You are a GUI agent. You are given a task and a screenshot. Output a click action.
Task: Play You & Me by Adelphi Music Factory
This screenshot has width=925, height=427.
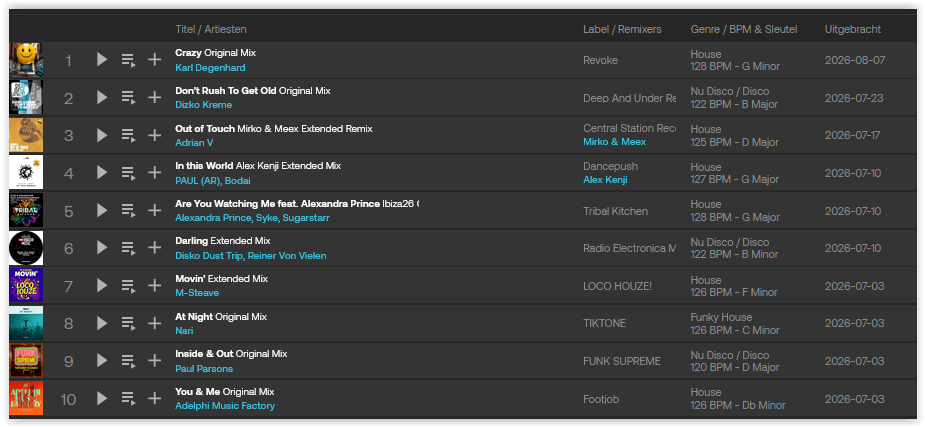pos(102,399)
